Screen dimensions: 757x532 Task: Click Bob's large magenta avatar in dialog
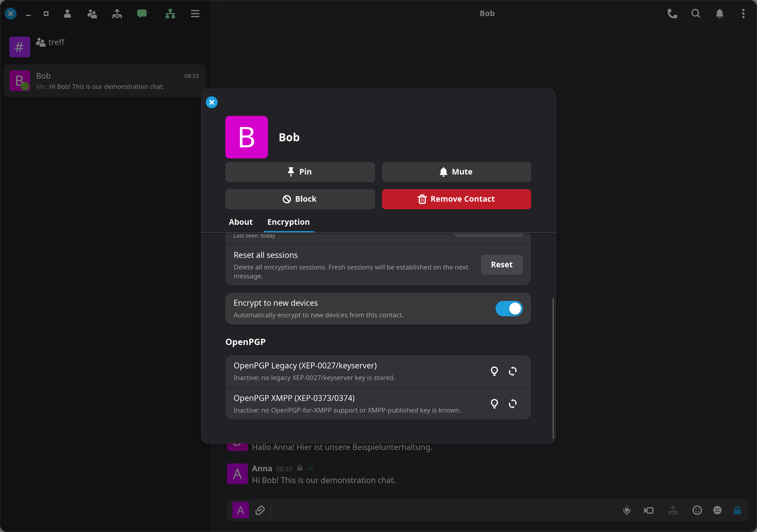[247, 137]
